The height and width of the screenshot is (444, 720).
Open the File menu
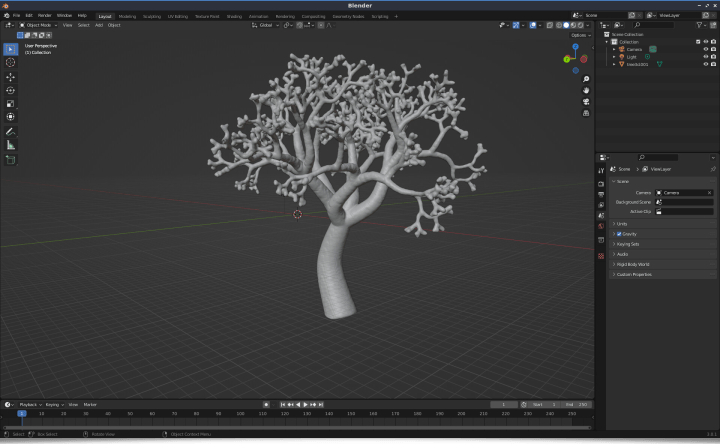pos(17,16)
